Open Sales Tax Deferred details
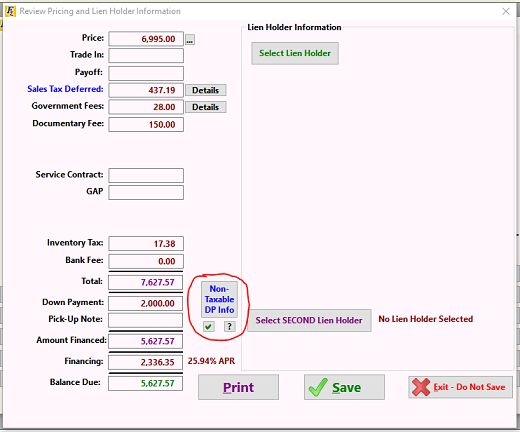520x432 pixels. click(205, 90)
